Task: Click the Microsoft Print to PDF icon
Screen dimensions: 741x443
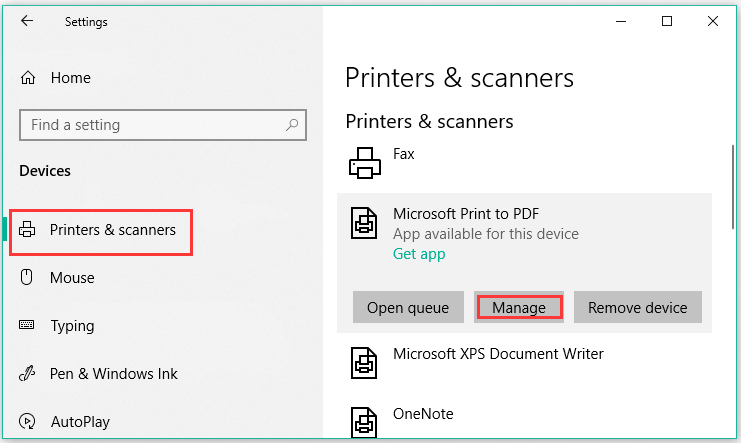Action: click(x=364, y=223)
